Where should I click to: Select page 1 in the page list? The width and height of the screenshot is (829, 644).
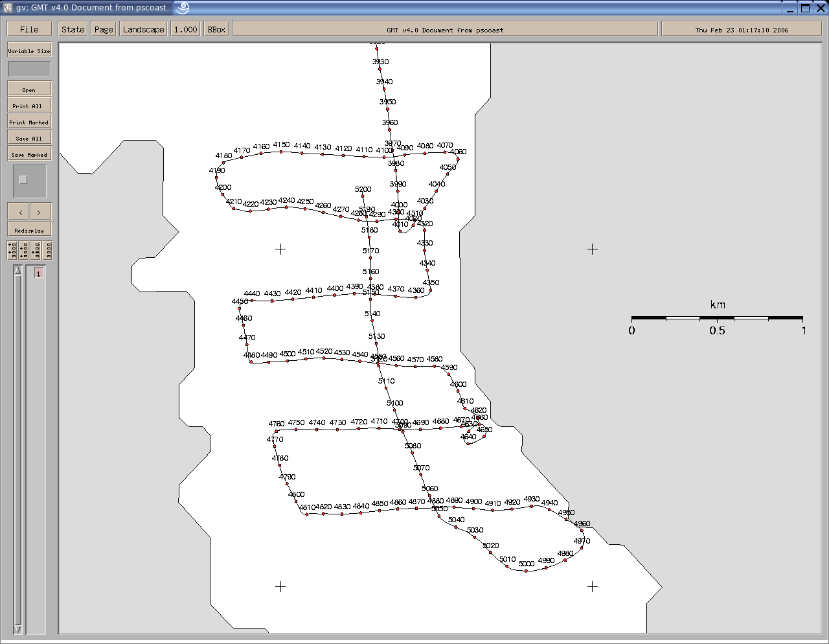[38, 274]
